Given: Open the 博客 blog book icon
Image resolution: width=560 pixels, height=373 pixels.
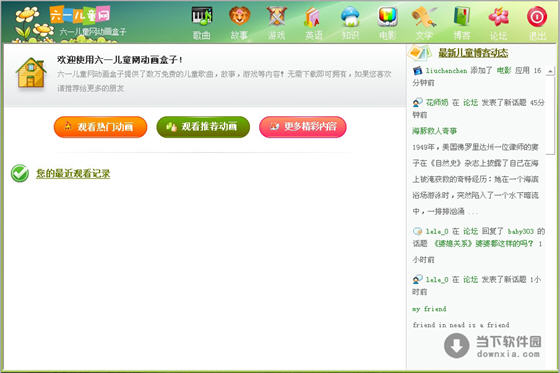Looking at the screenshot, I should click(x=461, y=16).
